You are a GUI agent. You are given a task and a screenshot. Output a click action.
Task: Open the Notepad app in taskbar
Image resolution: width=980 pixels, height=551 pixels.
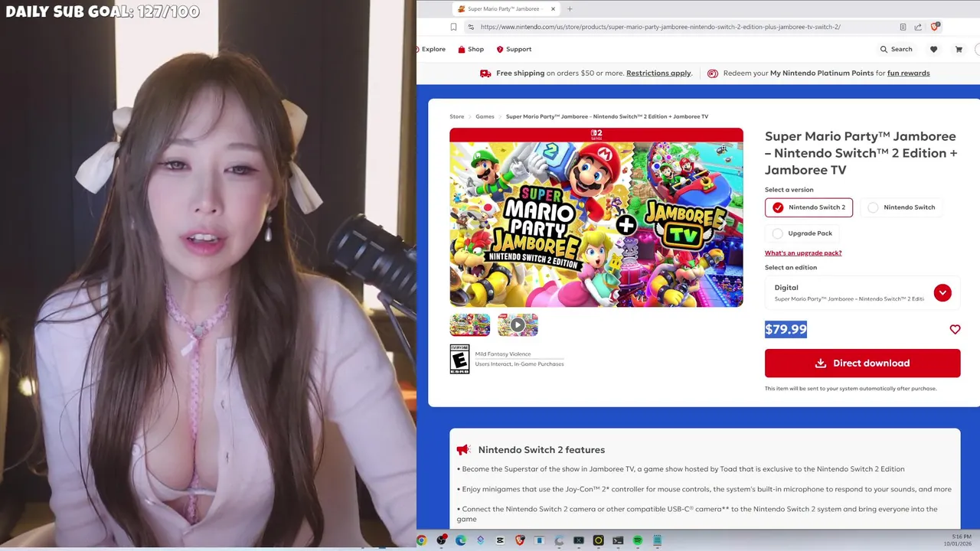657,540
